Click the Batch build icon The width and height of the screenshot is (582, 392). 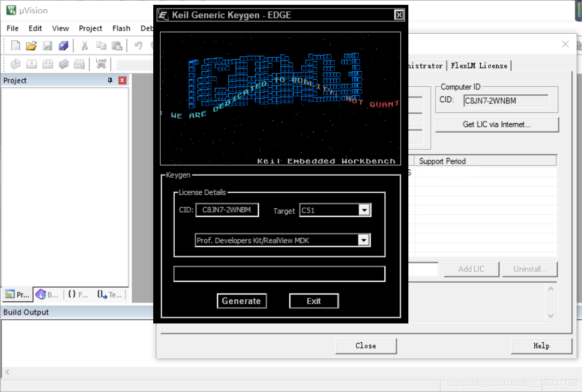pos(64,64)
